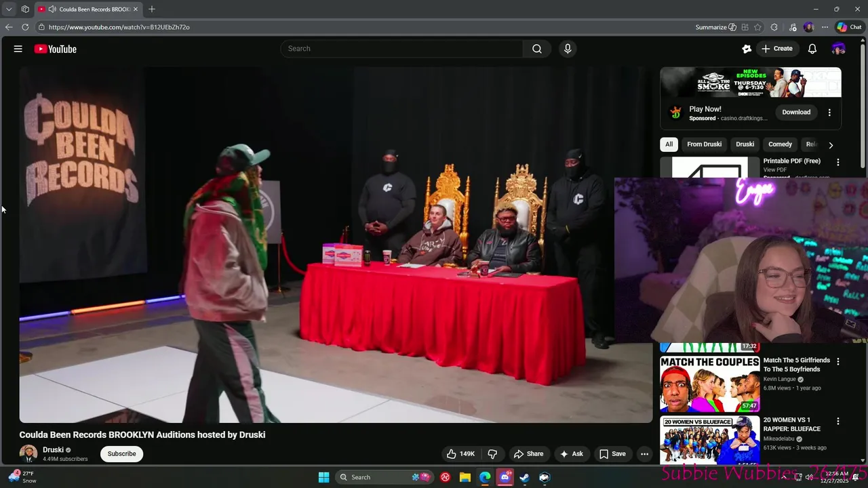Click the YouTube search input field
868x488 pixels.
(401, 49)
